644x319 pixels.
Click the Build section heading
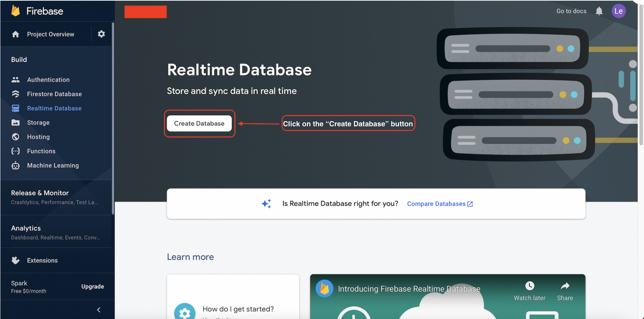(19, 60)
